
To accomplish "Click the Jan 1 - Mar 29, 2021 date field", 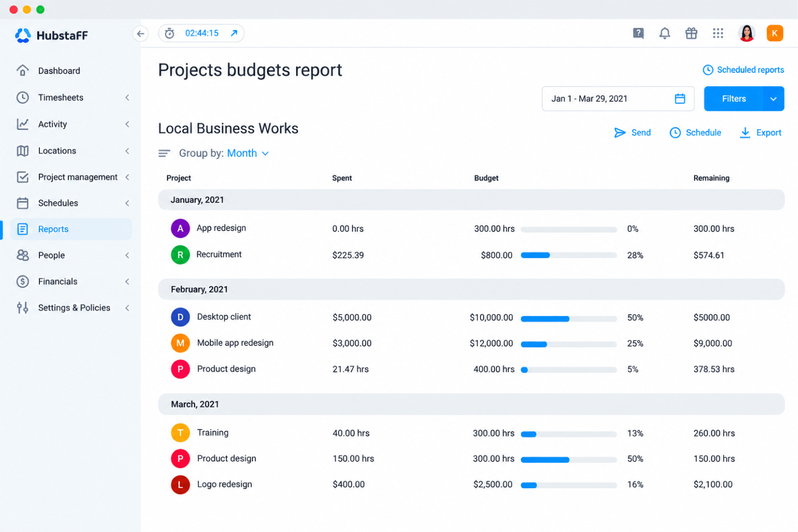I will pyautogui.click(x=618, y=99).
